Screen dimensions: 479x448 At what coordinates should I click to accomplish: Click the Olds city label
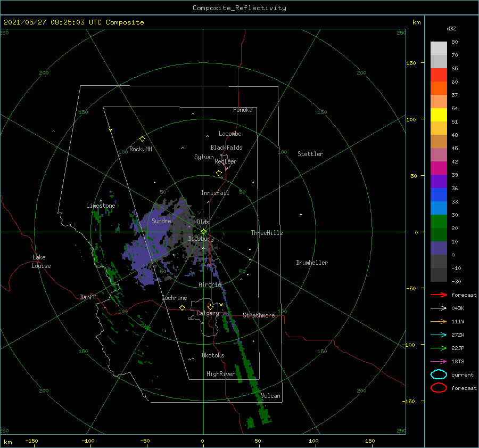[203, 222]
